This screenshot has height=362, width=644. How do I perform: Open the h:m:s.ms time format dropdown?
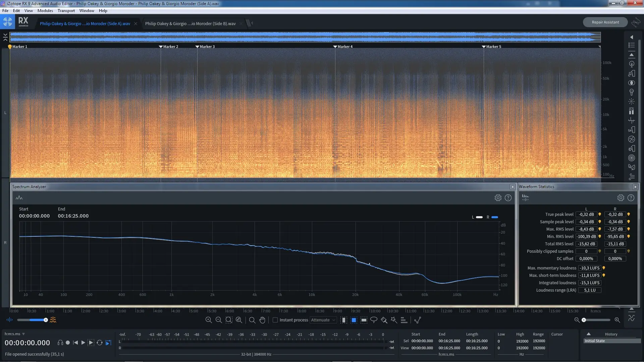pyautogui.click(x=15, y=334)
